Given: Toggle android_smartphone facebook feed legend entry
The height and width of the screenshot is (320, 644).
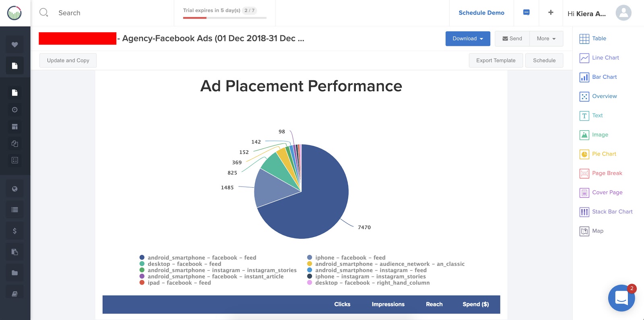Looking at the screenshot, I should (x=198, y=258).
